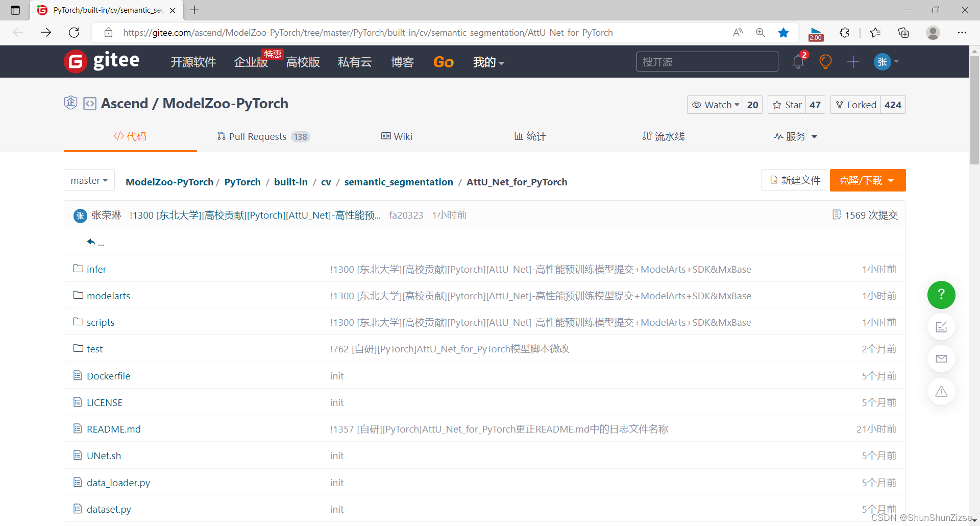Click the site lock info icon
The height and width of the screenshot is (526, 980).
click(x=108, y=33)
